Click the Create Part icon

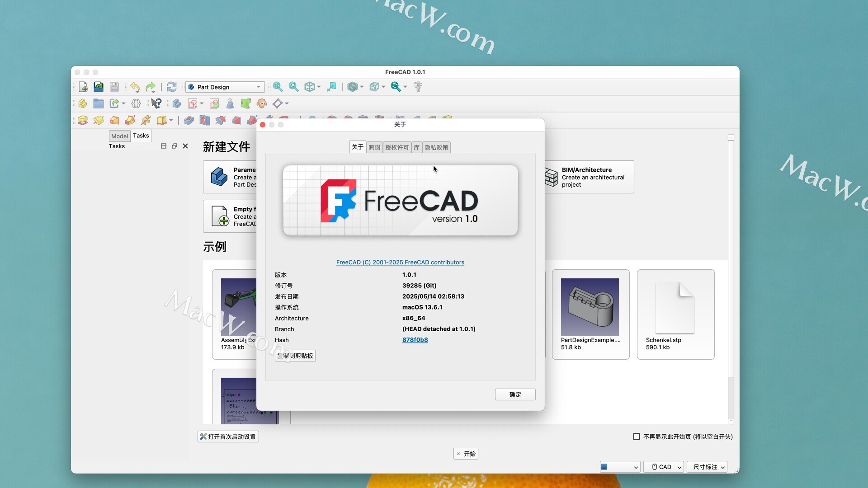tap(83, 103)
